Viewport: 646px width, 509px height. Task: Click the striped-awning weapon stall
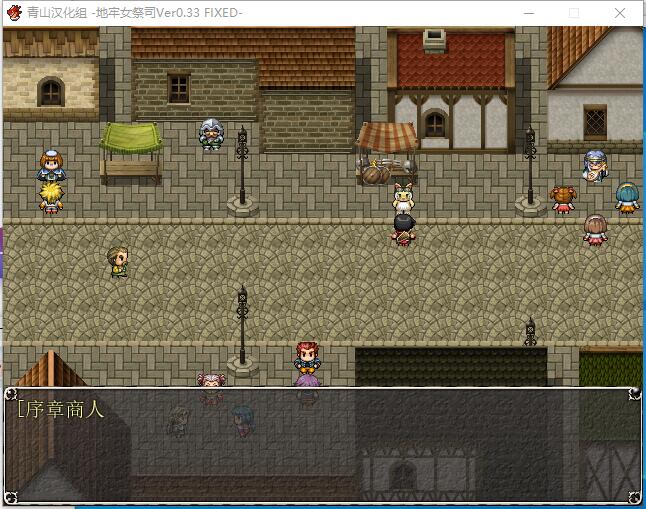click(387, 152)
